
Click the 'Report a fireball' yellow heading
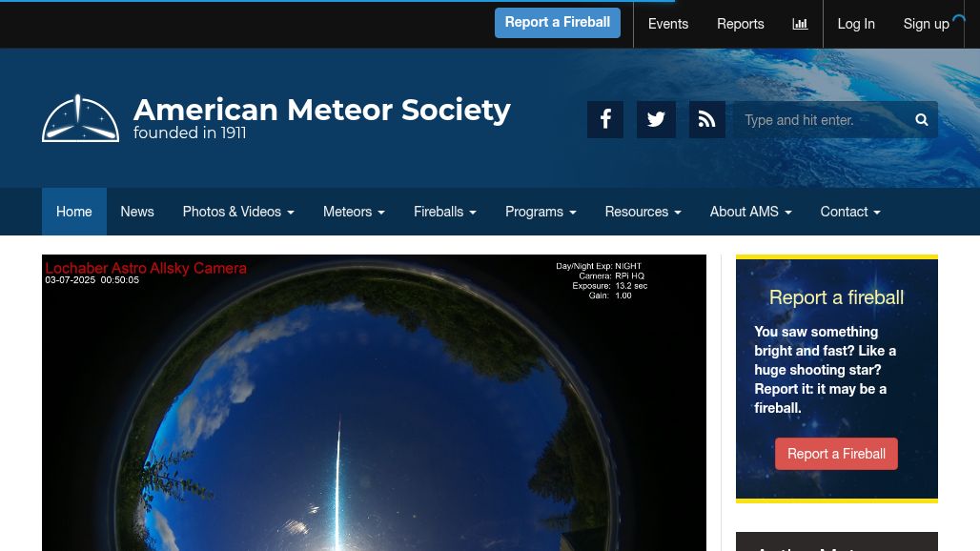(836, 297)
